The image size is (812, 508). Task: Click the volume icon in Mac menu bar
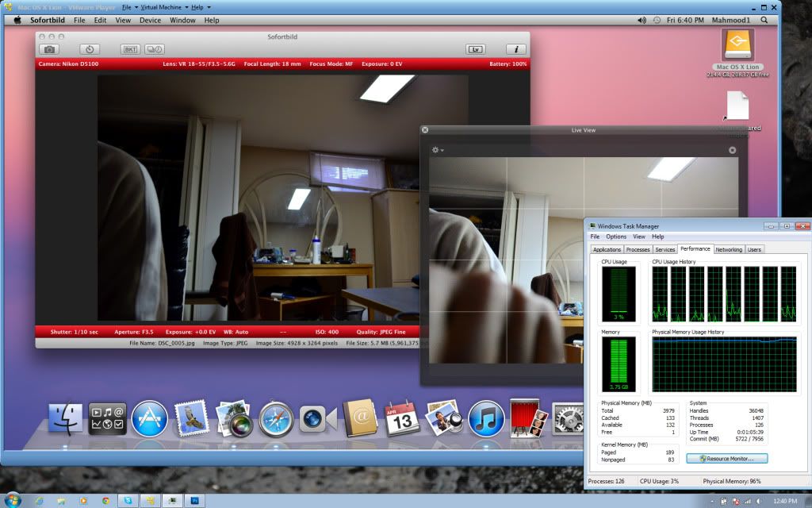pyautogui.click(x=642, y=20)
